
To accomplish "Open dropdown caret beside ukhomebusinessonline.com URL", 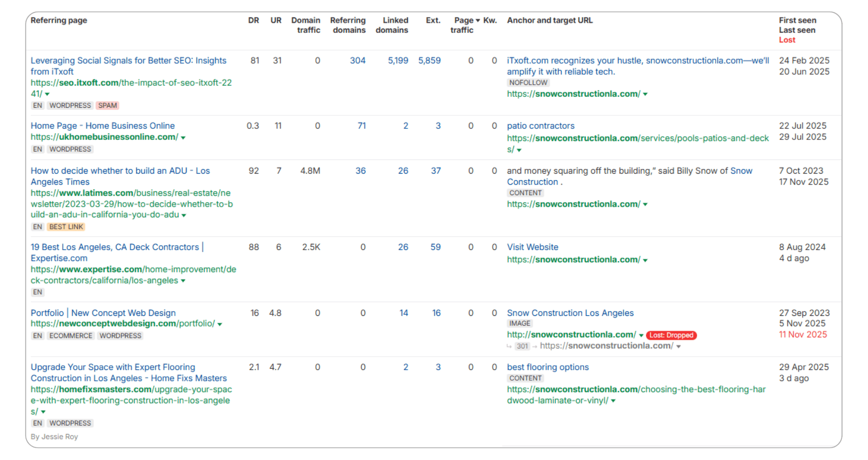I will [x=183, y=137].
